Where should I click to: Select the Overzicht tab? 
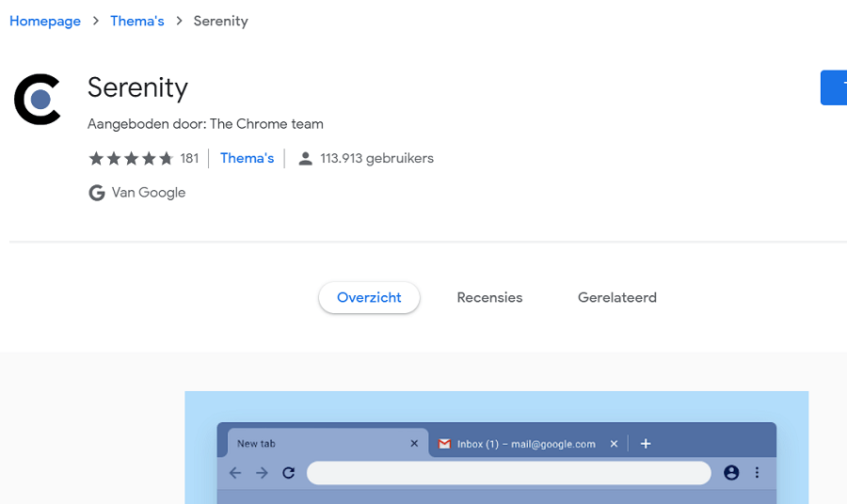tap(369, 297)
